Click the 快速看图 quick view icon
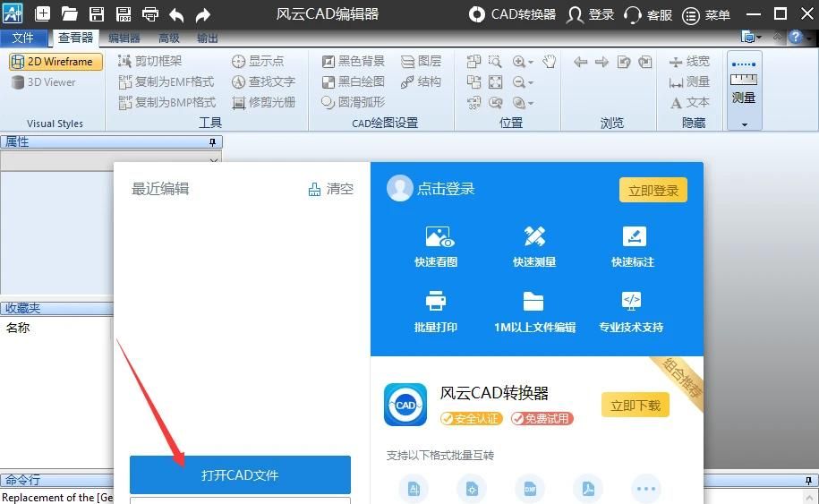 [x=439, y=236]
